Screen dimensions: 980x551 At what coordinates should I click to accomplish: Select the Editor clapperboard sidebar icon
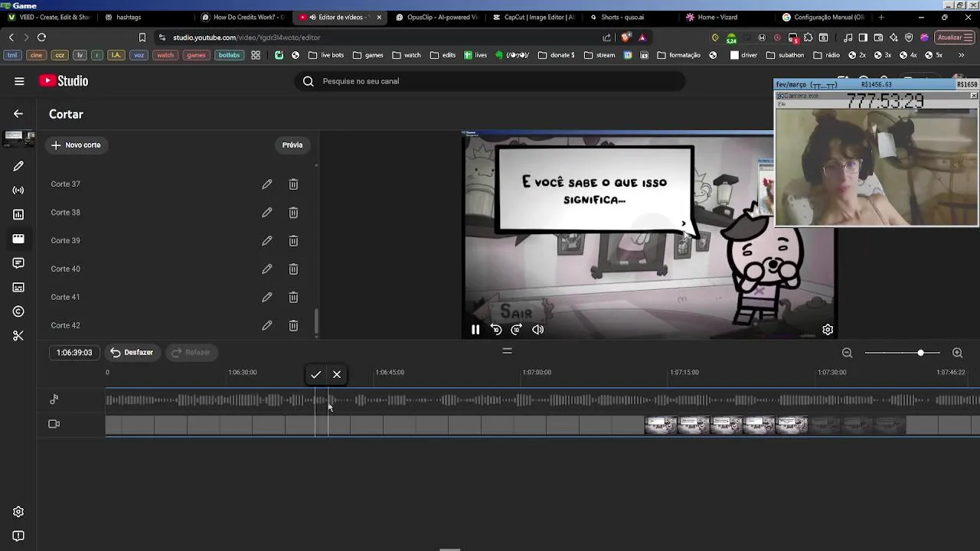click(18, 239)
